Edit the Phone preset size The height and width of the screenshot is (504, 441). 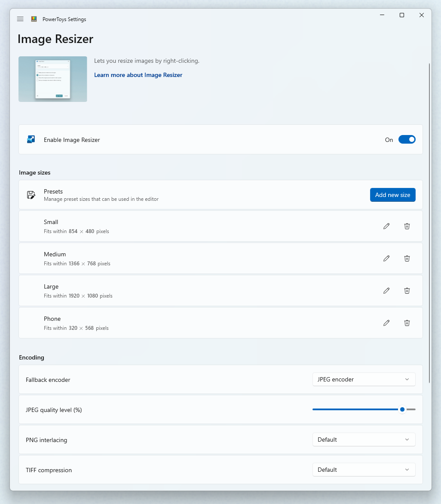(386, 323)
